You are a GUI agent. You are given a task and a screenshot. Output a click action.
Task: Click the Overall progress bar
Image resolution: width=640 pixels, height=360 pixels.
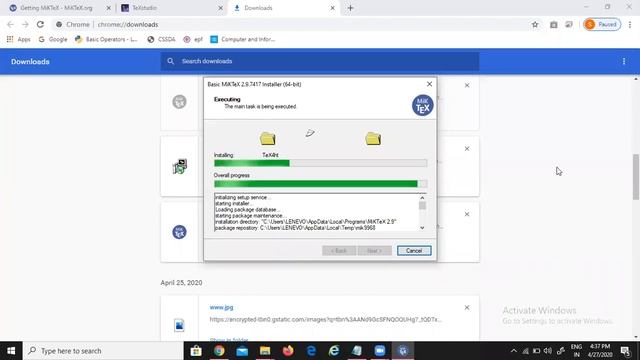(x=320, y=184)
